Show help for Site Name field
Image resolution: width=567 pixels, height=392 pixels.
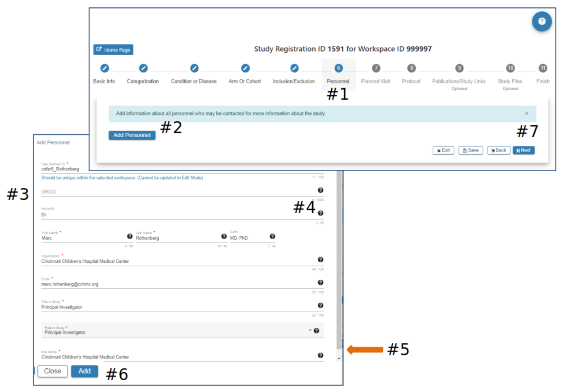320,355
